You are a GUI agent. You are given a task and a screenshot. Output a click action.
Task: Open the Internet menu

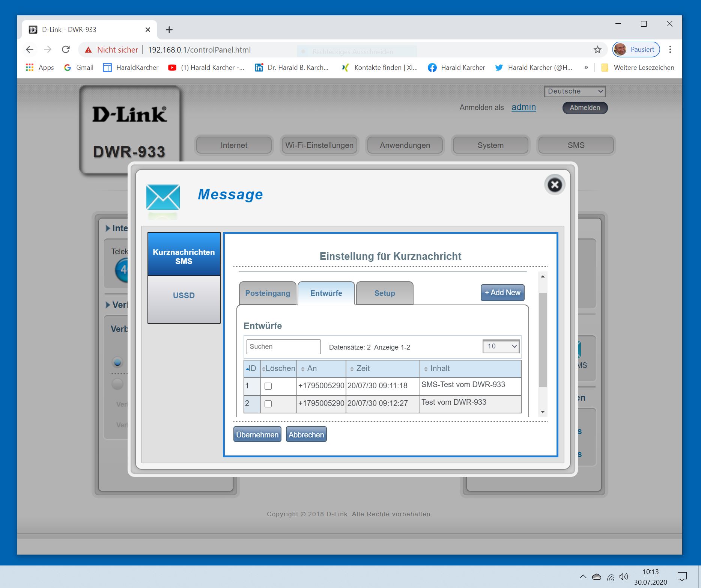coord(234,145)
